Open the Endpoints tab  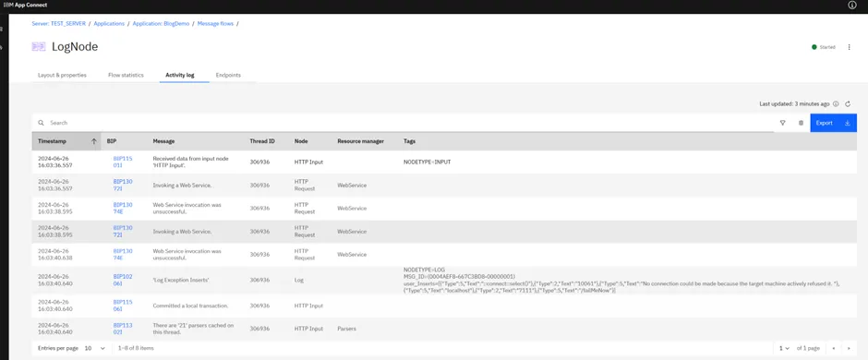click(x=228, y=75)
